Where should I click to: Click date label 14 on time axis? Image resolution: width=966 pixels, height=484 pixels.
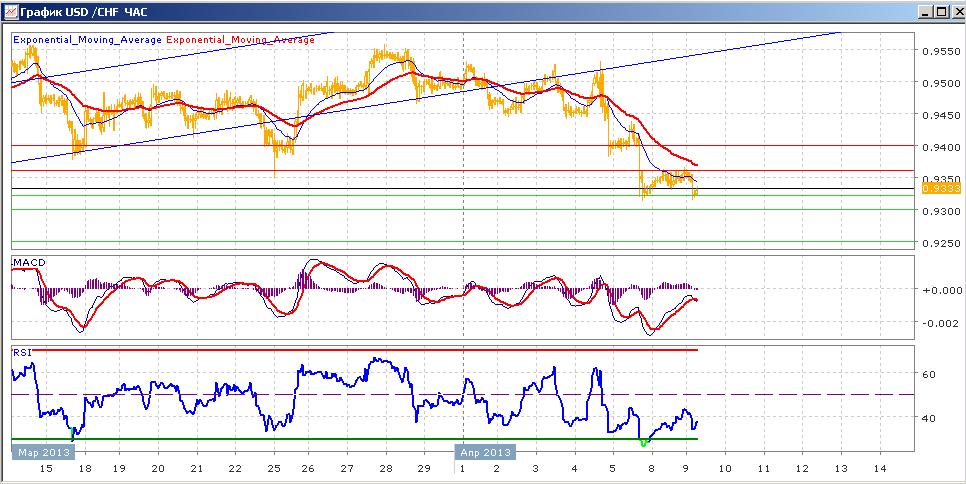coord(880,469)
